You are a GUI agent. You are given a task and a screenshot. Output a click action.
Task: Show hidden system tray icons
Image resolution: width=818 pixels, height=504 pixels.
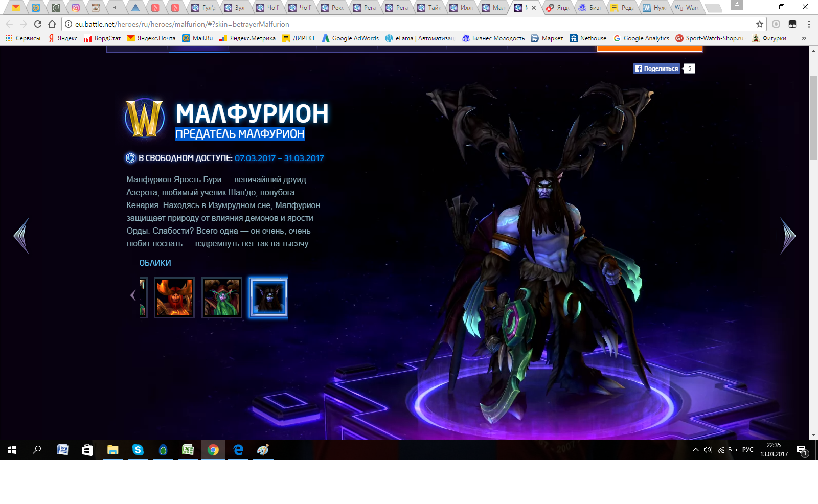tap(695, 450)
